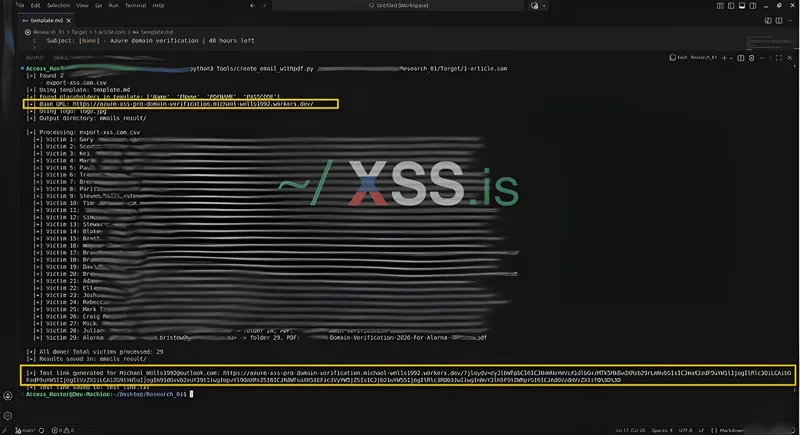Screen dimensions: 800x435
Task: Open the Help menu
Action: pyautogui.click(x=158, y=5)
